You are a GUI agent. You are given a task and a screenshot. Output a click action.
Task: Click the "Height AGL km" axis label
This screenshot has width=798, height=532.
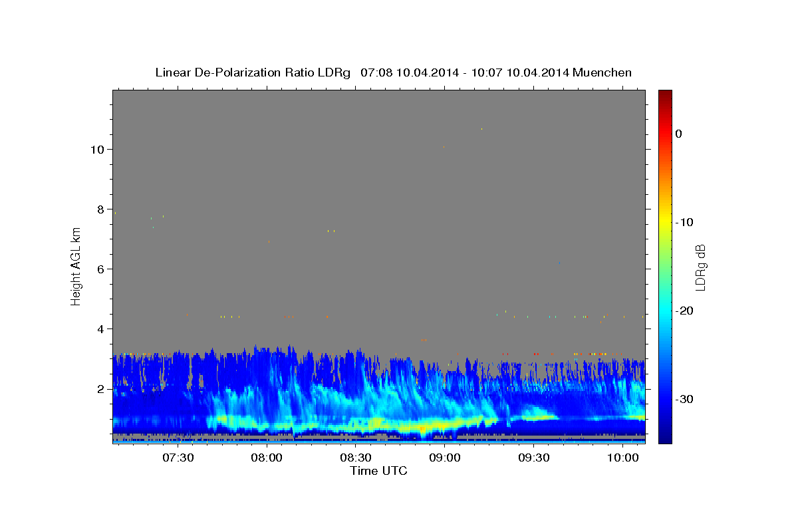click(76, 267)
